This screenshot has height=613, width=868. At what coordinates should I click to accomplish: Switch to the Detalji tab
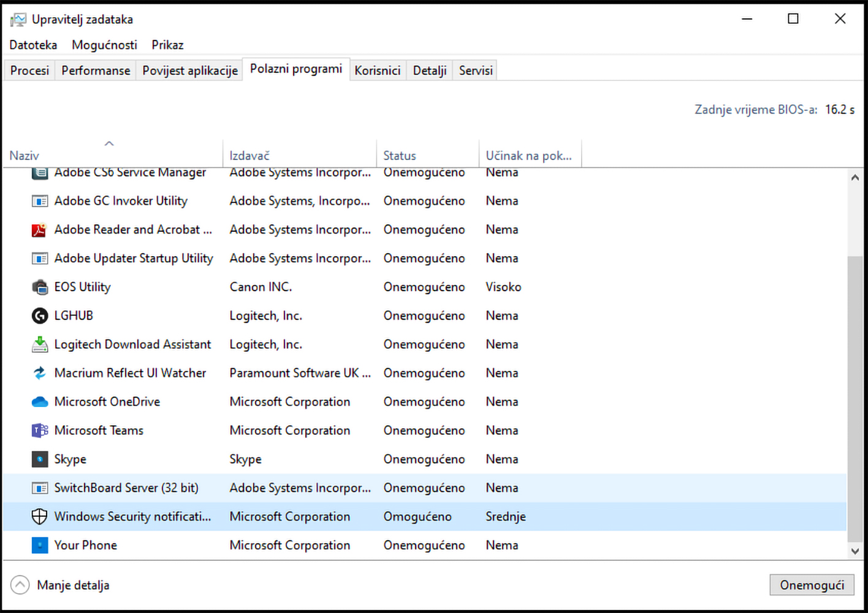tap(430, 70)
